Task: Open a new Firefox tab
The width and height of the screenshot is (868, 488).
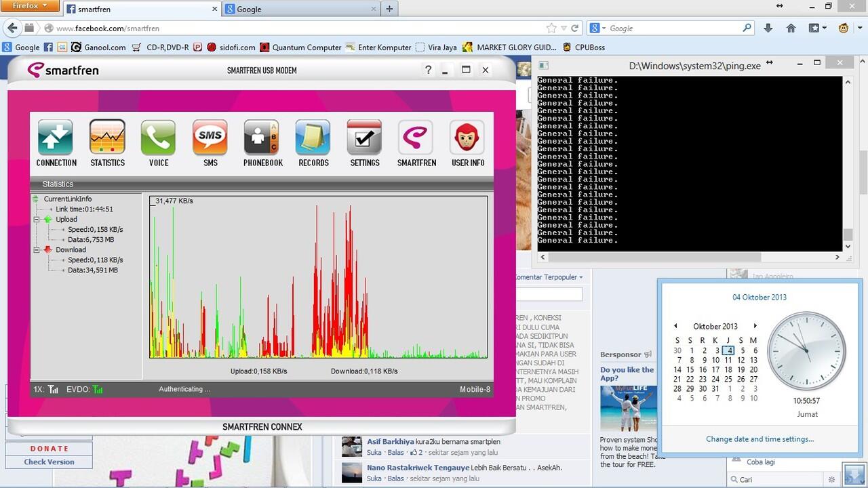Action: [389, 9]
